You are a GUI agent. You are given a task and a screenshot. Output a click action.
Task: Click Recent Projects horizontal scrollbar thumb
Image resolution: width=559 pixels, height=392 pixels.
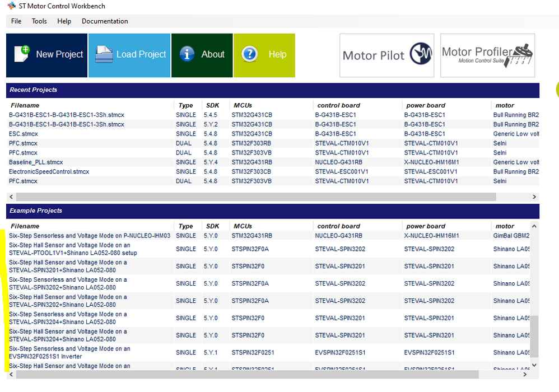[256, 197]
